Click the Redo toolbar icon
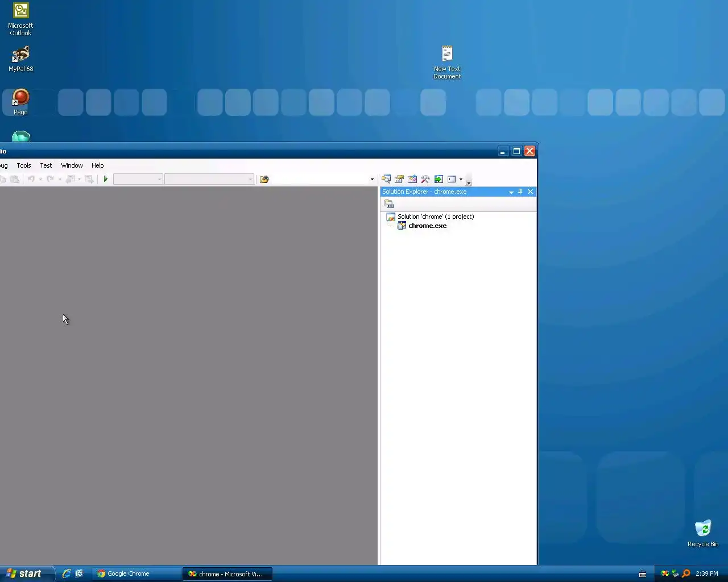This screenshot has width=728, height=582. [x=51, y=179]
